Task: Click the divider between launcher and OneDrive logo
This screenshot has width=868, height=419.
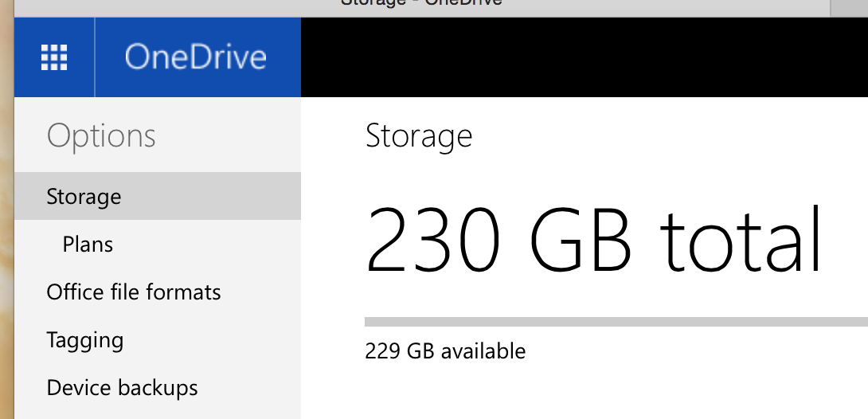Action: click(x=95, y=57)
